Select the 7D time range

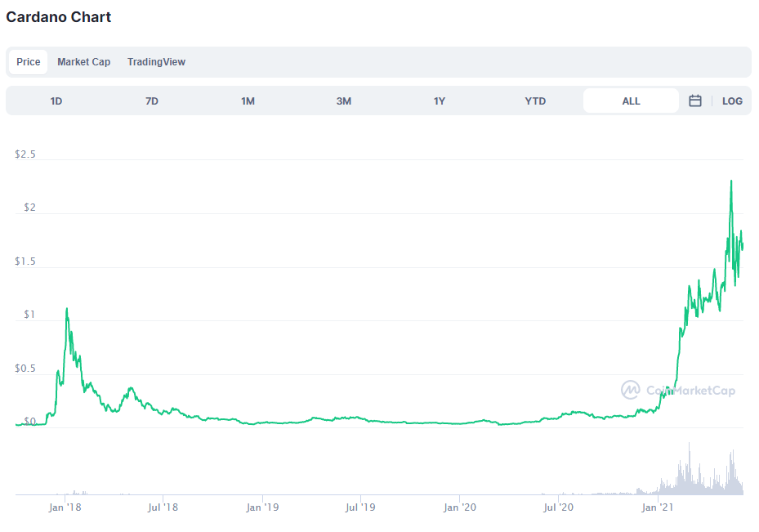tap(152, 101)
